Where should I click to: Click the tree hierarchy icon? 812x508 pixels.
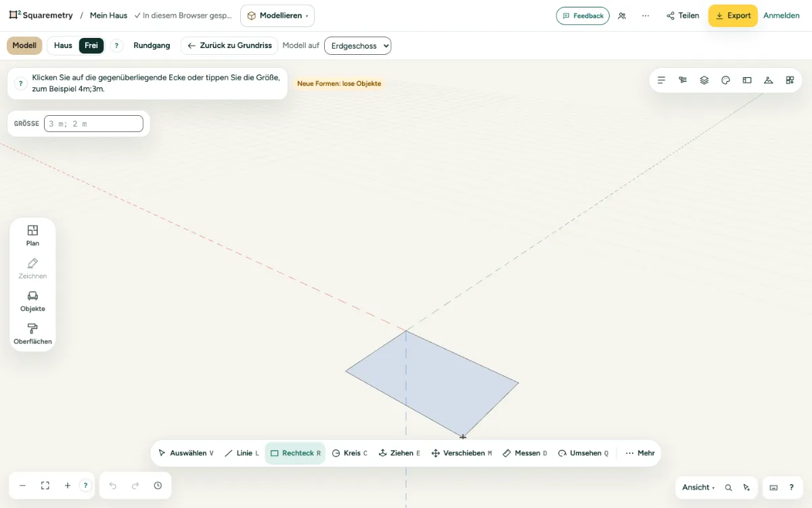(x=683, y=80)
